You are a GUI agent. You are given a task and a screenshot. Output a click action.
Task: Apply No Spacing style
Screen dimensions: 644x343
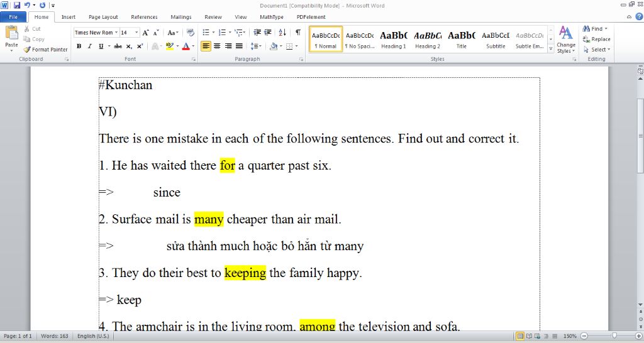pos(360,40)
